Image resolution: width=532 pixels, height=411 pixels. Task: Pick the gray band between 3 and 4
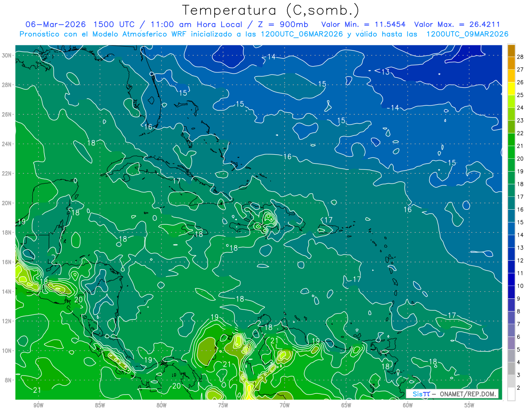(511, 369)
